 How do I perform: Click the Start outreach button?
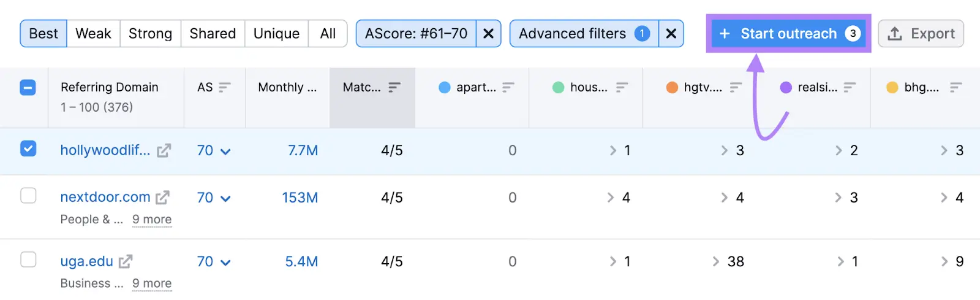(x=789, y=34)
